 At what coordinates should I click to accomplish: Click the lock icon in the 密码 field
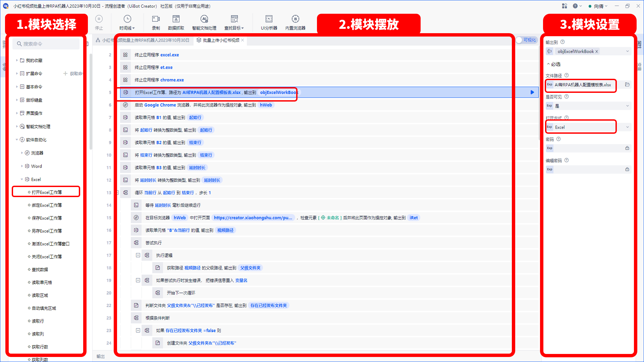(x=627, y=148)
